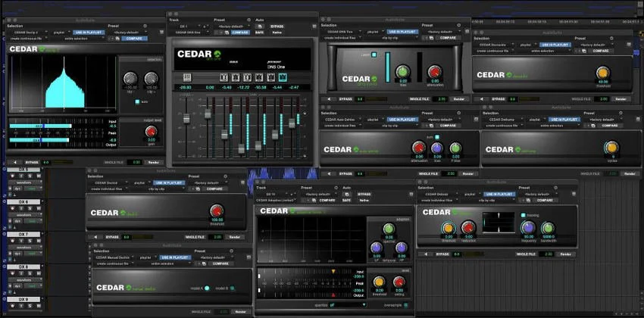Click the automation enable icon in DNS One window

(x=261, y=26)
